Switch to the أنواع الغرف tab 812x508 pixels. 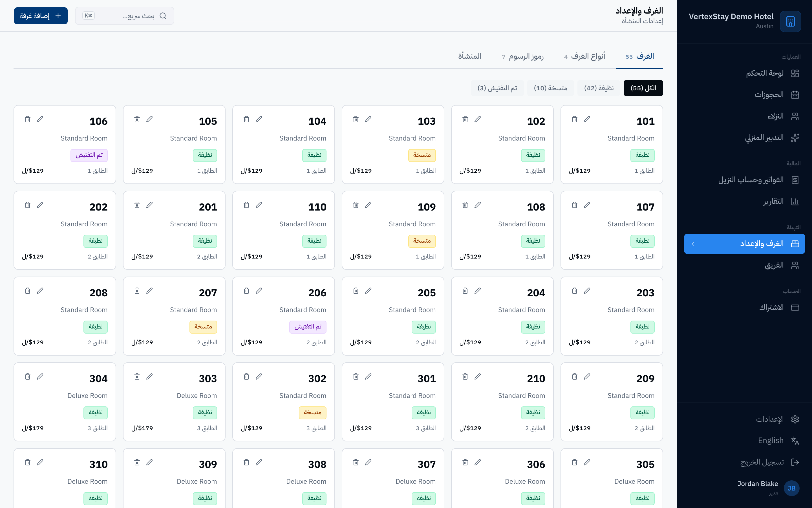pyautogui.click(x=584, y=56)
